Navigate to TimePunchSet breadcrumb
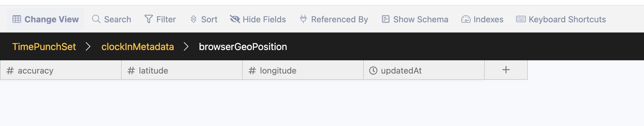 pos(44,47)
